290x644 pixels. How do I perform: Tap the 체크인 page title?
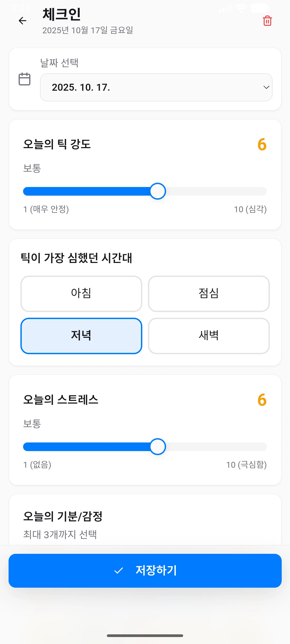coord(61,14)
